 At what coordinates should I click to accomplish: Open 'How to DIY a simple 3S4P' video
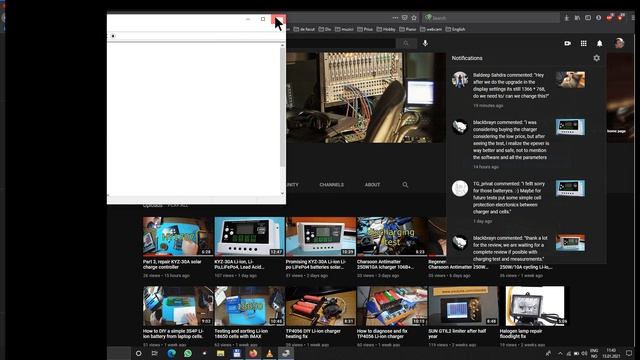(178, 306)
